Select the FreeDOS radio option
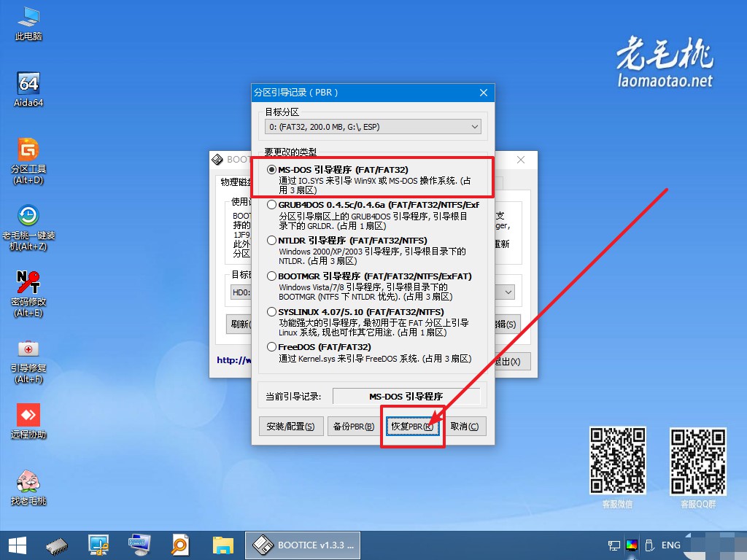The width and height of the screenshot is (747, 560). [x=271, y=347]
